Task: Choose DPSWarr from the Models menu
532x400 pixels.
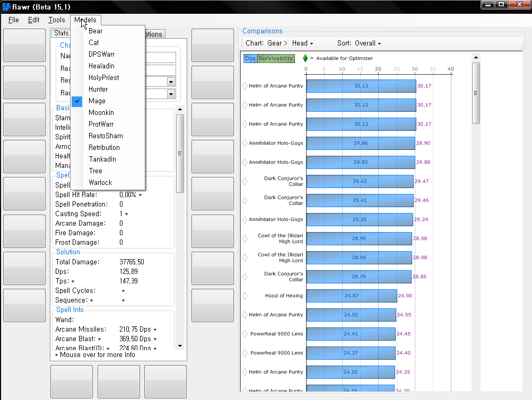Action: 108,54
